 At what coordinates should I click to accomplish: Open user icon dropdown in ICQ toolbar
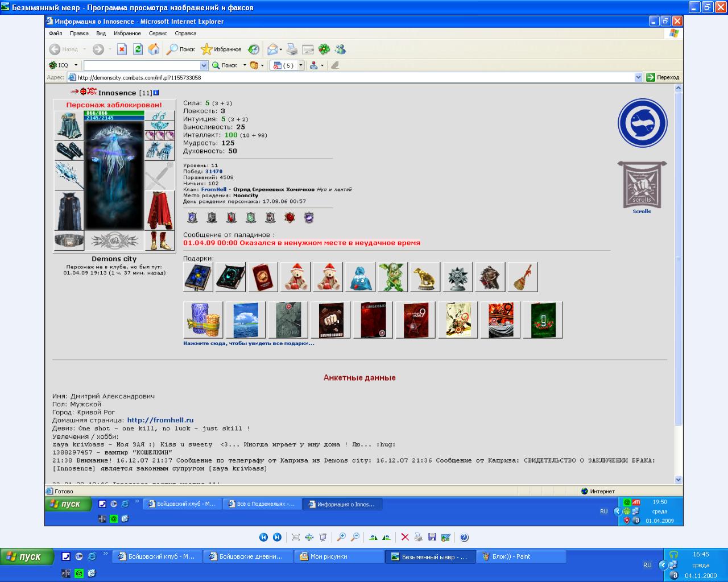tap(322, 65)
